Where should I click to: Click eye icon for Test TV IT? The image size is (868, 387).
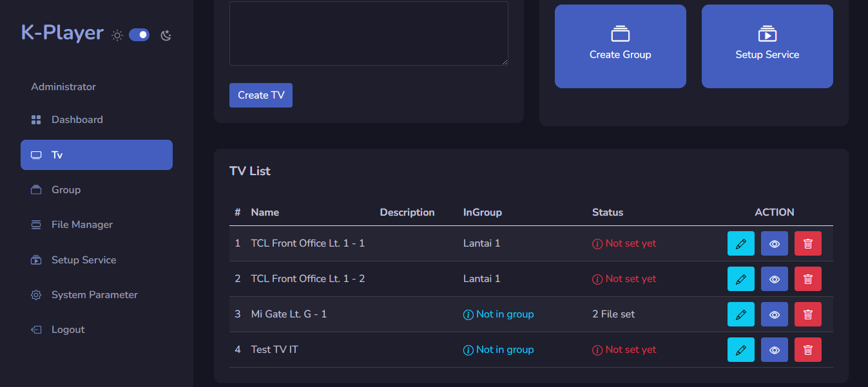(x=774, y=350)
